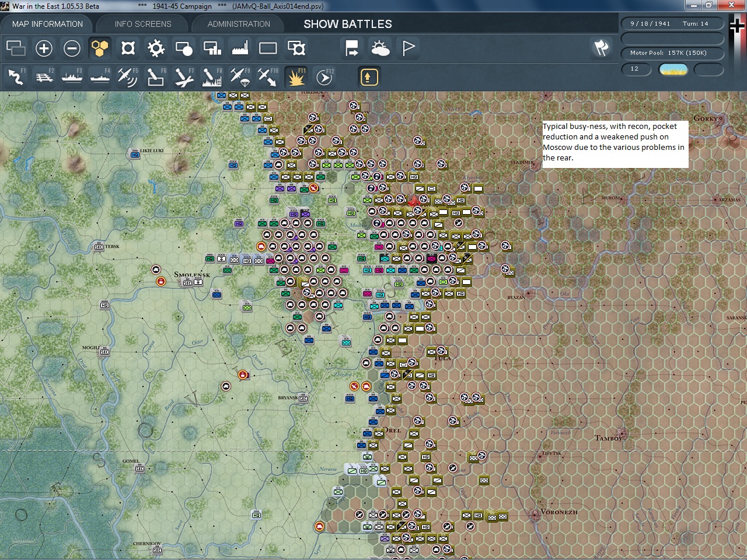The image size is (747, 560).
Task: Click the Tula city label
Action: pyautogui.click(x=444, y=358)
